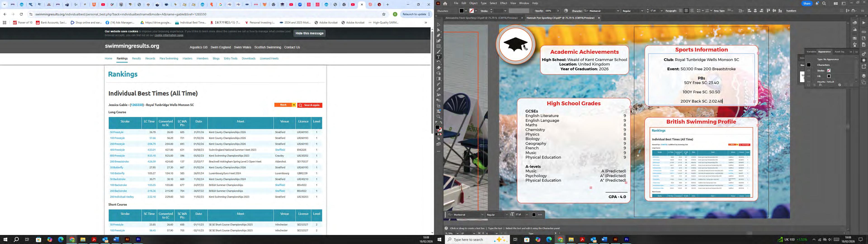Select the Direct Selection tool

coord(438,30)
